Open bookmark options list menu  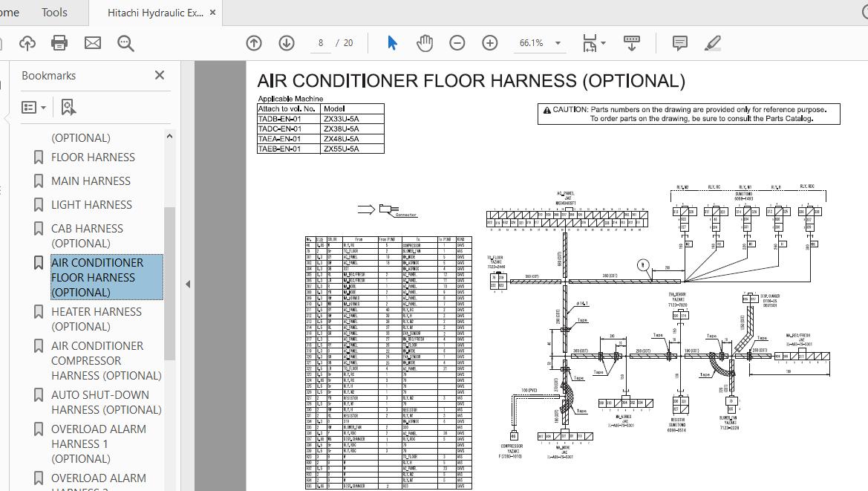(x=33, y=108)
